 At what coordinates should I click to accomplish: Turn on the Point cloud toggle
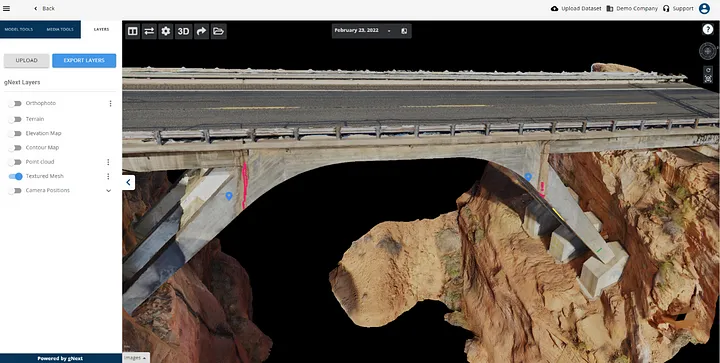(15, 162)
